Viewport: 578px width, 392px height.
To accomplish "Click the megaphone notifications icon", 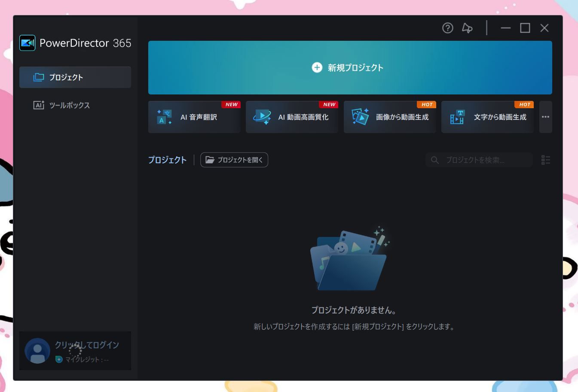I will 467,28.
